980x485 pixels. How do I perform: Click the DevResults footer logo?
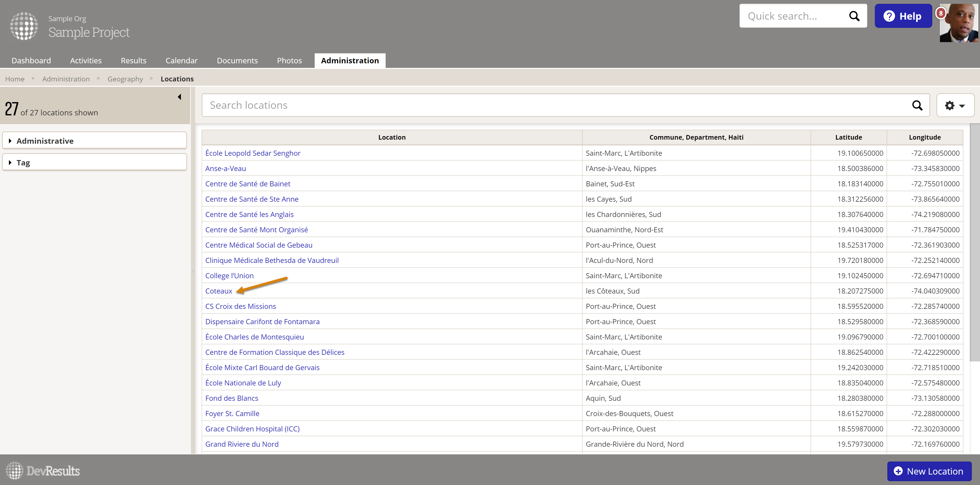coord(43,470)
